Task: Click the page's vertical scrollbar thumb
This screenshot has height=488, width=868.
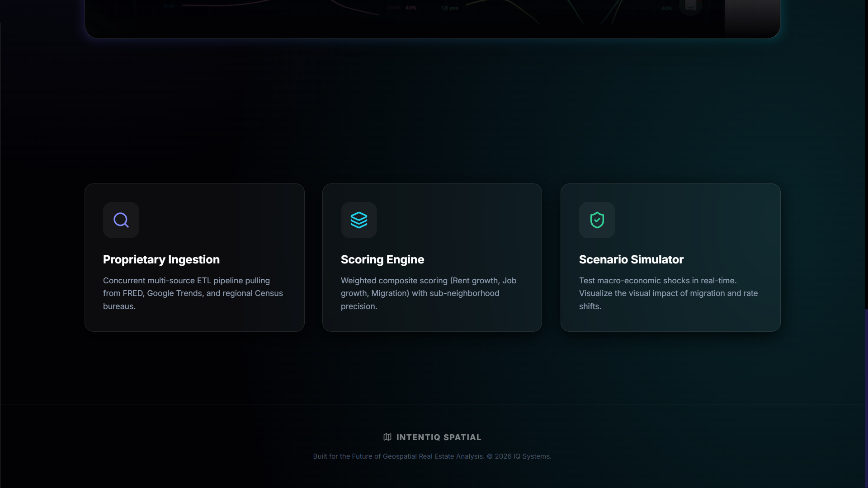Action: coord(866,398)
